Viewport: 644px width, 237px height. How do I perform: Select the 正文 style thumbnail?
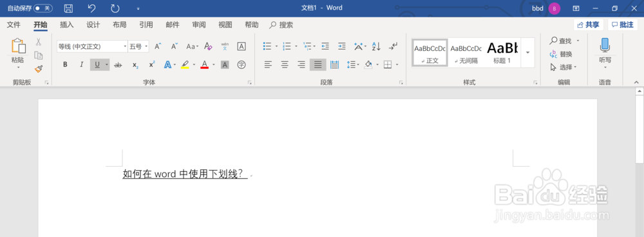pos(430,53)
